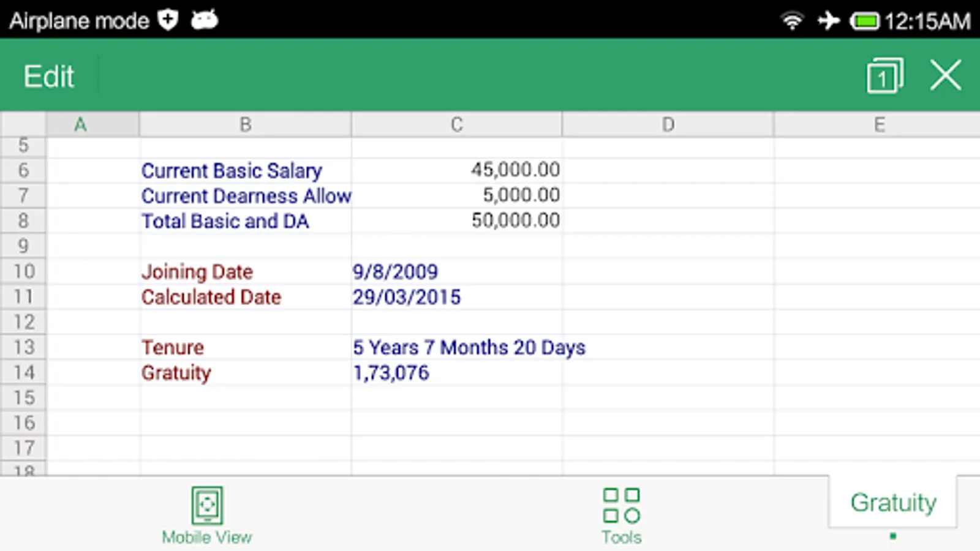Select column D header
Image resolution: width=980 pixels, height=551 pixels.
(668, 124)
